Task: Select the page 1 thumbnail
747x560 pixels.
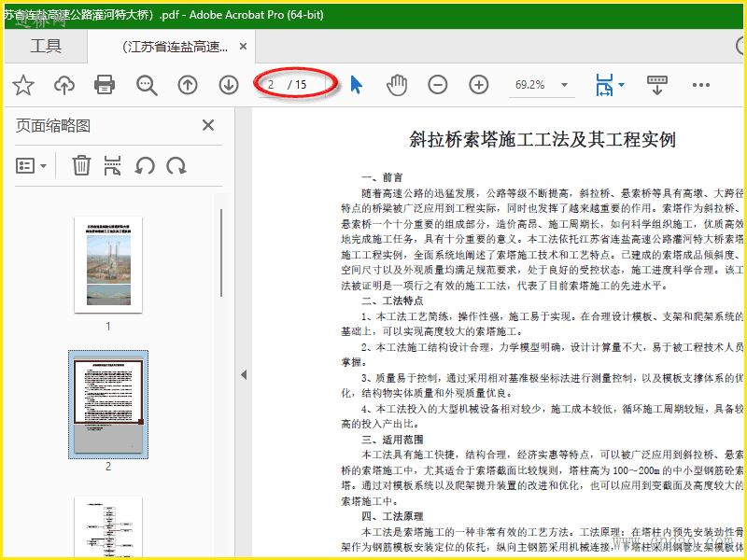Action: tap(108, 265)
